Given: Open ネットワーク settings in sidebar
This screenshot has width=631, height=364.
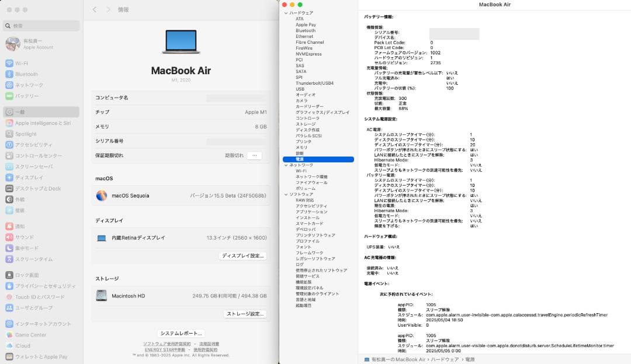Looking at the screenshot, I should pos(41,85).
